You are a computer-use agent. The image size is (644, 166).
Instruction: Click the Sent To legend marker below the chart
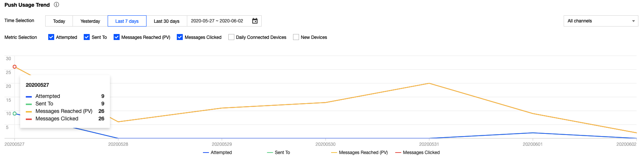pos(270,153)
